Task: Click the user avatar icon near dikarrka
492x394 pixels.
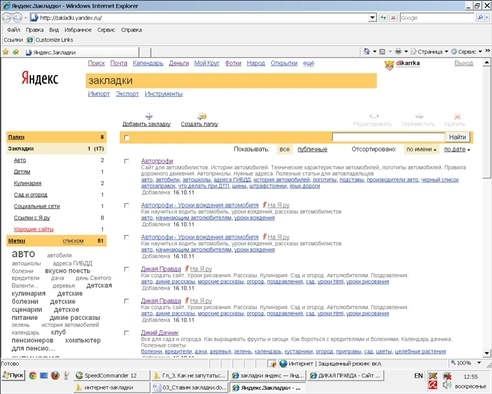Action: point(389,65)
